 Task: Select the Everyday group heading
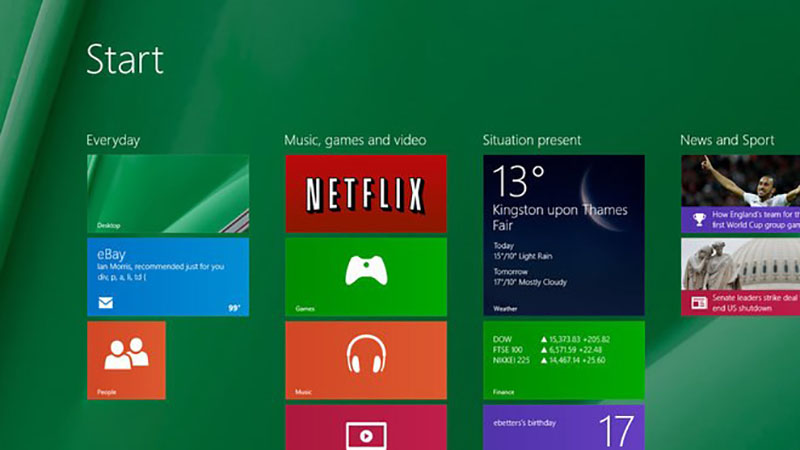[x=113, y=140]
